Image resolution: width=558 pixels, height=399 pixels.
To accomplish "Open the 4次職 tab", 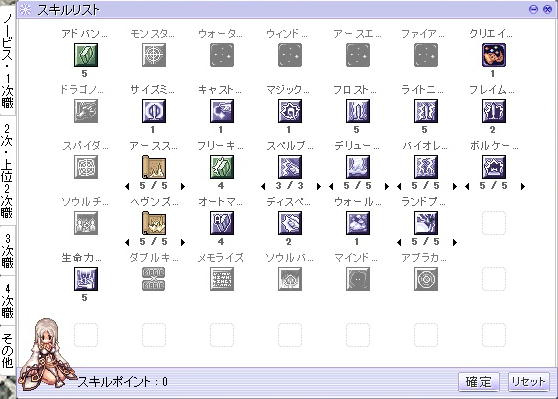I will click(7, 301).
